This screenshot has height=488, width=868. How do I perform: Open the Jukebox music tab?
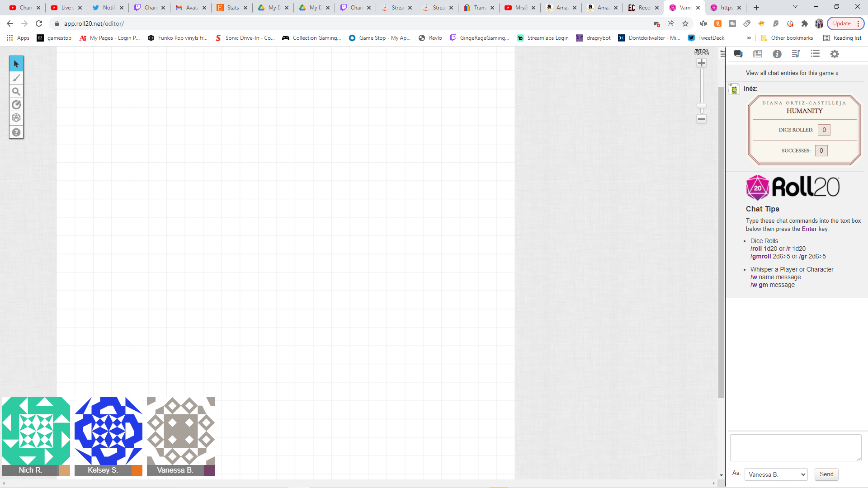(796, 54)
